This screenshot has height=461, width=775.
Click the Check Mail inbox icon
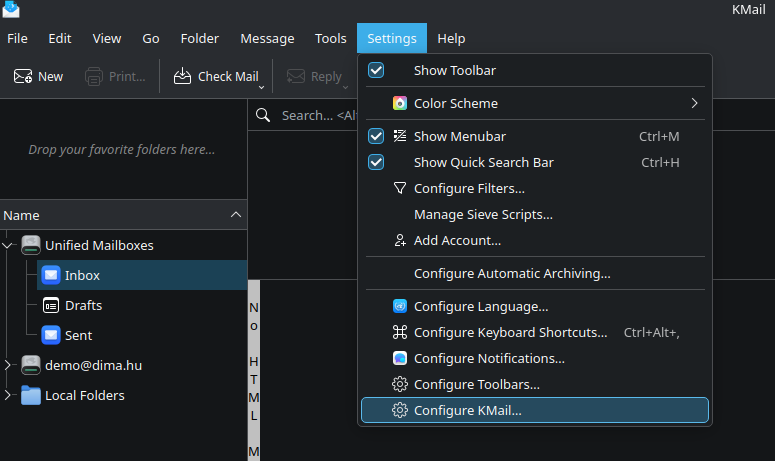(182, 76)
